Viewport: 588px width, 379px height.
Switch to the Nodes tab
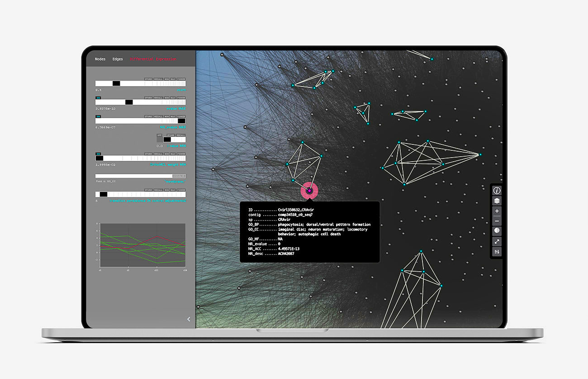[x=100, y=59]
